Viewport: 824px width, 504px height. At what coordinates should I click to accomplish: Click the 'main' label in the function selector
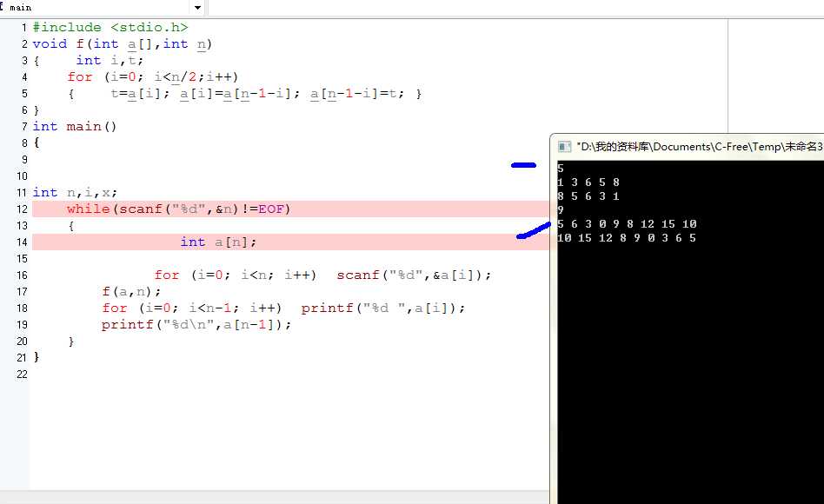[20, 7]
